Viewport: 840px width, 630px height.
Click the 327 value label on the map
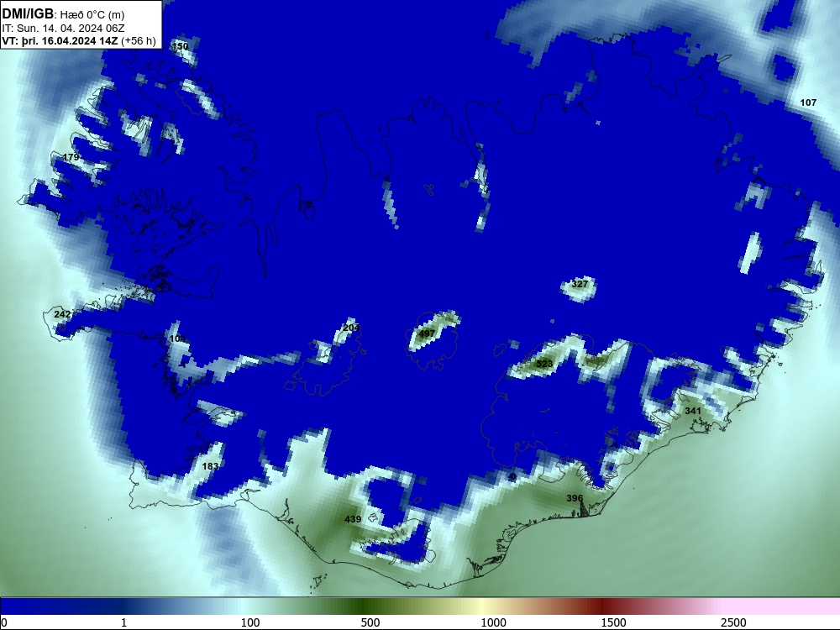coord(580,284)
